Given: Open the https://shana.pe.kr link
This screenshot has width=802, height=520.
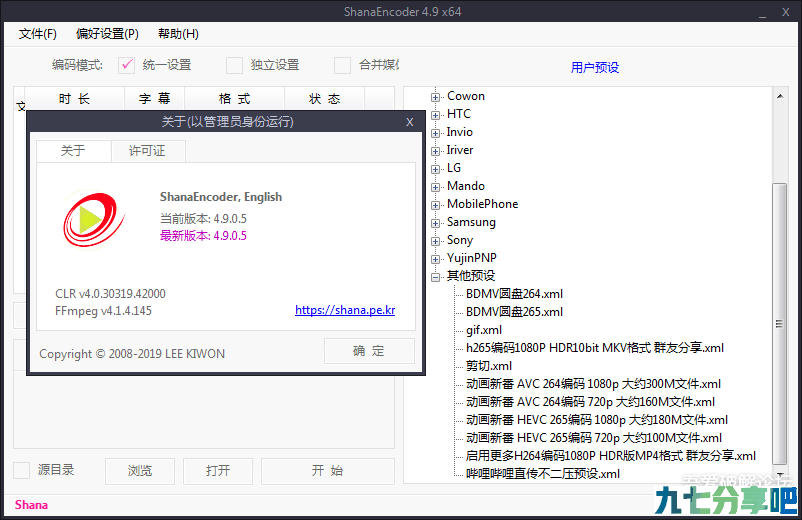Looking at the screenshot, I should click(345, 310).
